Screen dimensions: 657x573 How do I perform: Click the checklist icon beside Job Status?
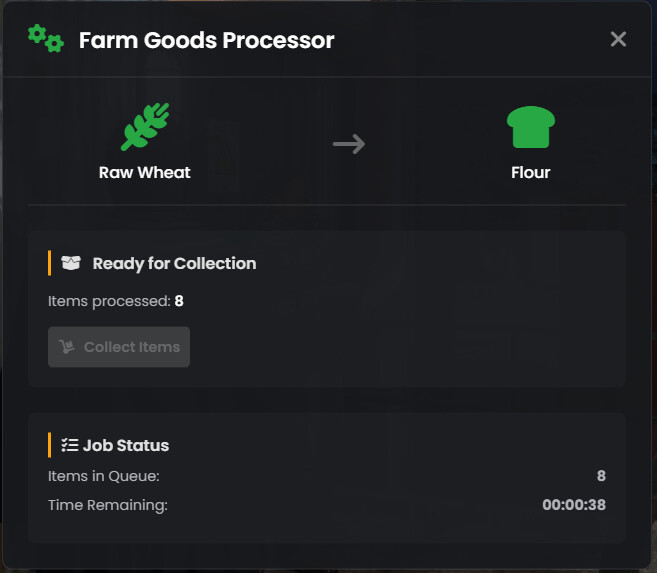click(69, 445)
